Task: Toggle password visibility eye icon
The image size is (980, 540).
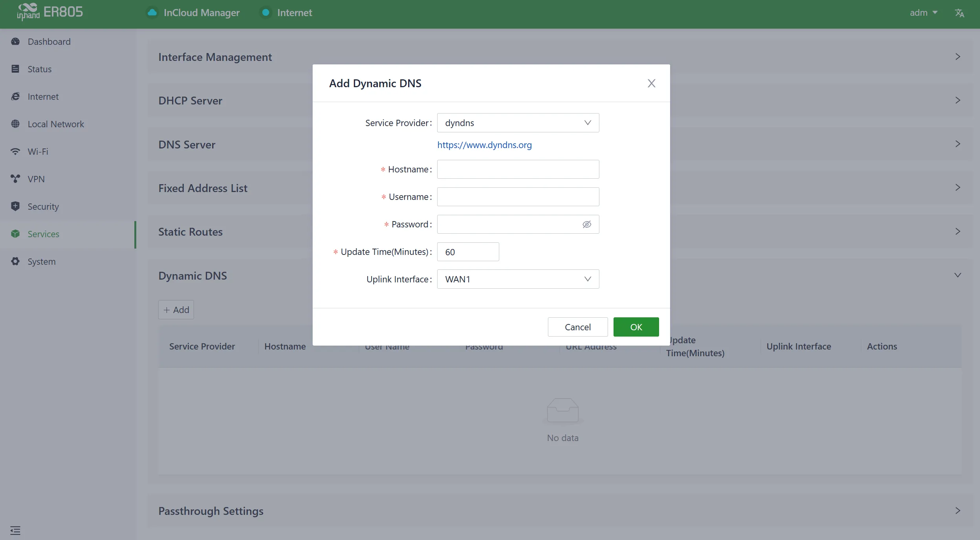Action: pos(587,224)
